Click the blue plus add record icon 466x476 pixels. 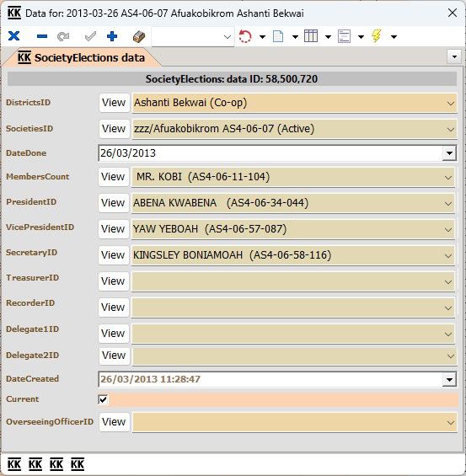point(112,36)
